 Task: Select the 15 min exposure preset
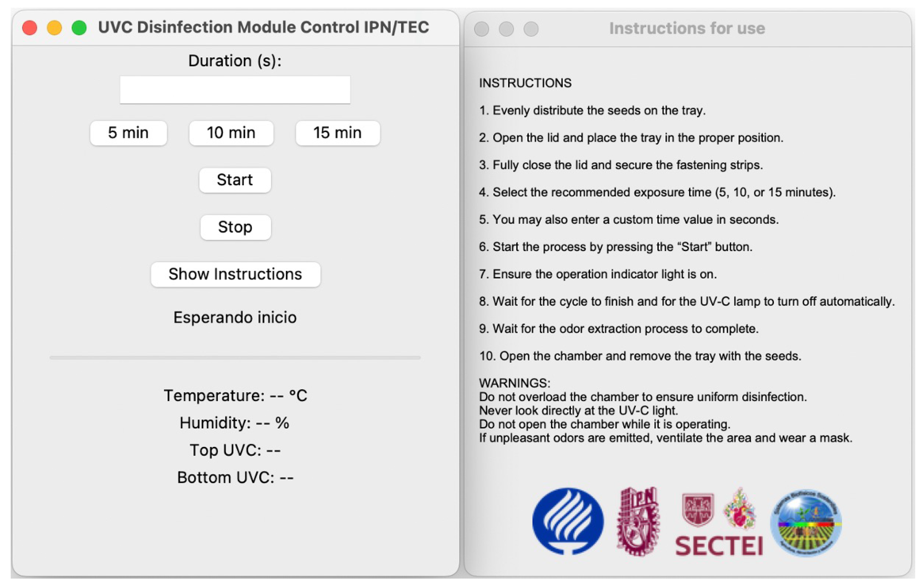(338, 133)
